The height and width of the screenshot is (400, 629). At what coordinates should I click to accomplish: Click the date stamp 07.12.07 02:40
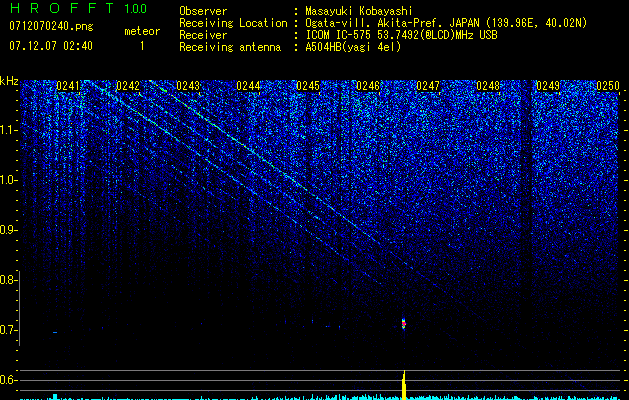click(x=51, y=46)
